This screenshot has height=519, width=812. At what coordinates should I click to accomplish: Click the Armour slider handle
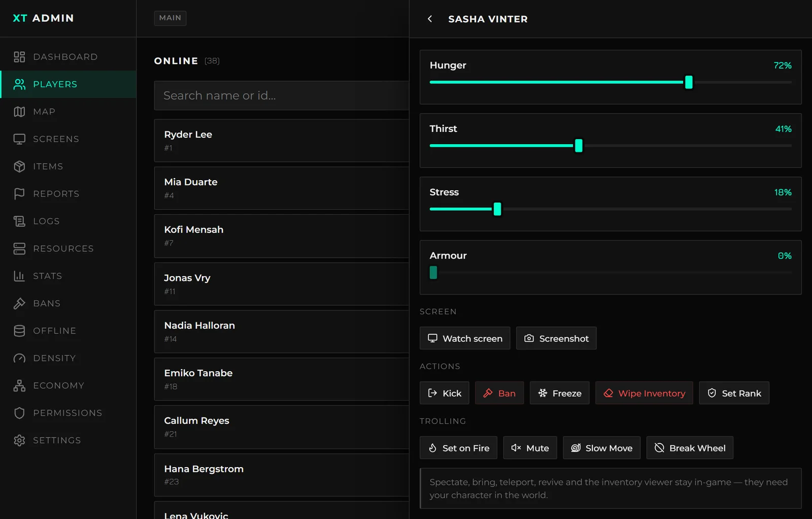click(433, 273)
